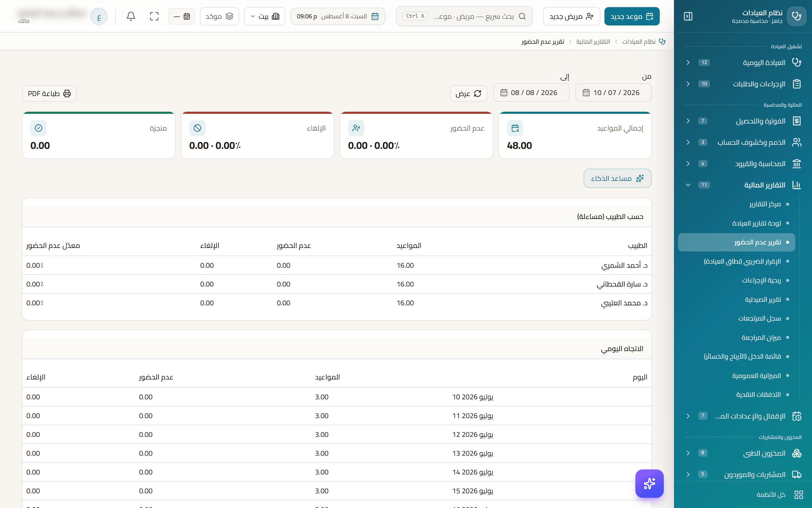Image resolution: width=812 pixels, height=508 pixels.
Task: Click the calendar icon in the 'إلى' date field
Action: pyautogui.click(x=504, y=92)
